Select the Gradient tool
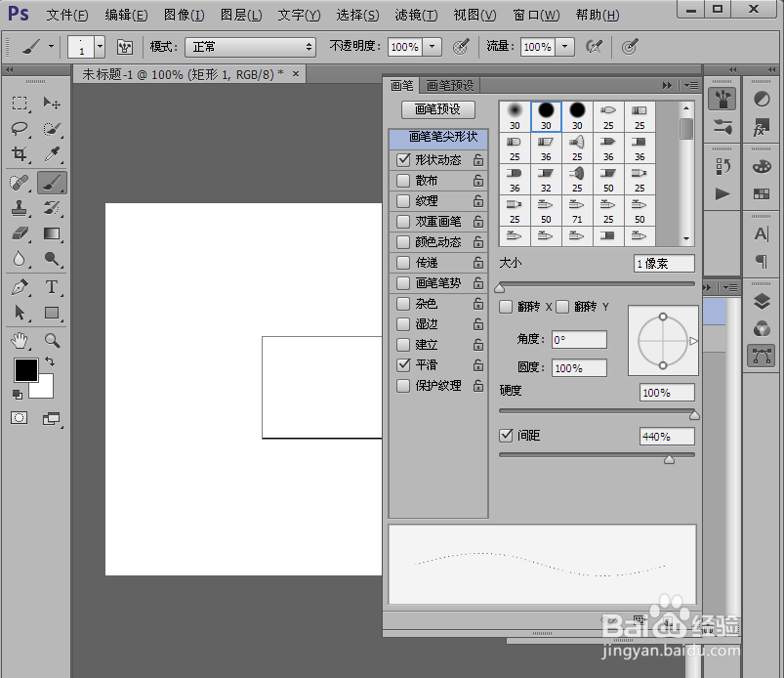784x678 pixels. [52, 234]
